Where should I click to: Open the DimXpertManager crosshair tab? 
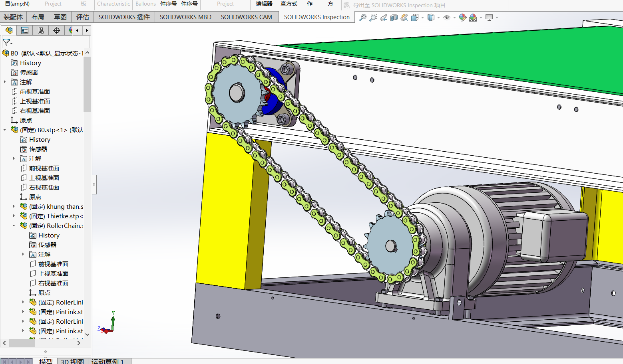pyautogui.click(x=57, y=30)
